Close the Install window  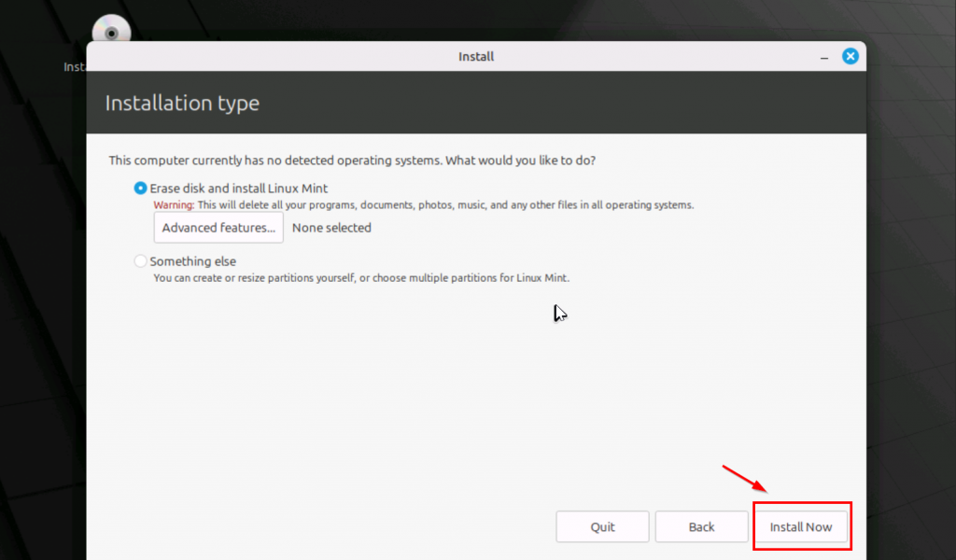tap(851, 56)
